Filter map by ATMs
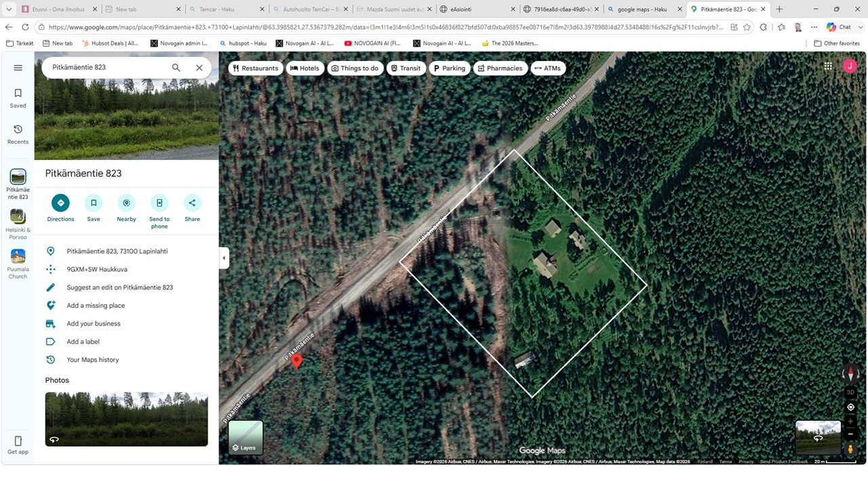 pyautogui.click(x=548, y=68)
